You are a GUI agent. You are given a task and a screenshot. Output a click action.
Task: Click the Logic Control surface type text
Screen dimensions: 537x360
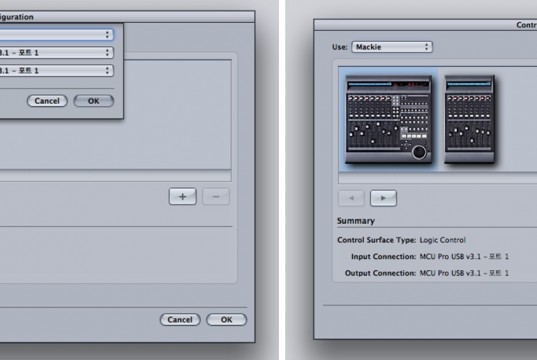pos(442,240)
